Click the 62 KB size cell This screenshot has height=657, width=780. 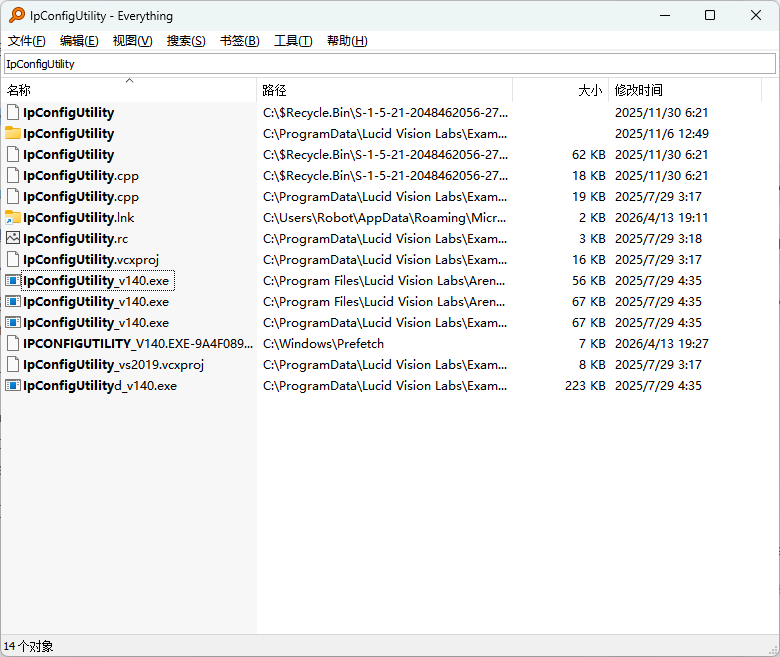coord(588,155)
